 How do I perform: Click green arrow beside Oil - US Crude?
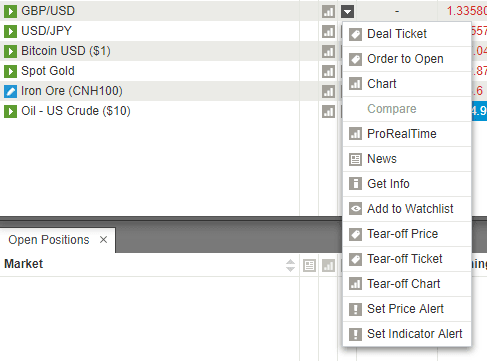[x=10, y=111]
